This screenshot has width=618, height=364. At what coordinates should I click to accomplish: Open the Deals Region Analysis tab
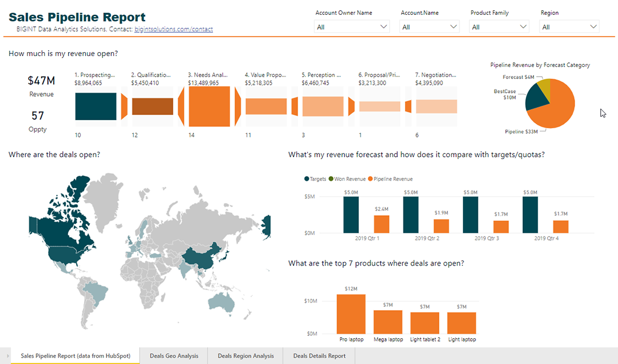(x=245, y=355)
